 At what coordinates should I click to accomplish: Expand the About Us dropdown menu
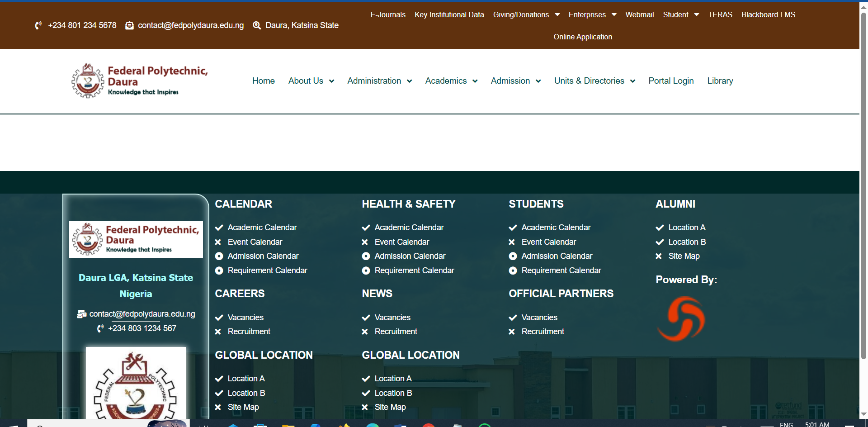click(311, 81)
